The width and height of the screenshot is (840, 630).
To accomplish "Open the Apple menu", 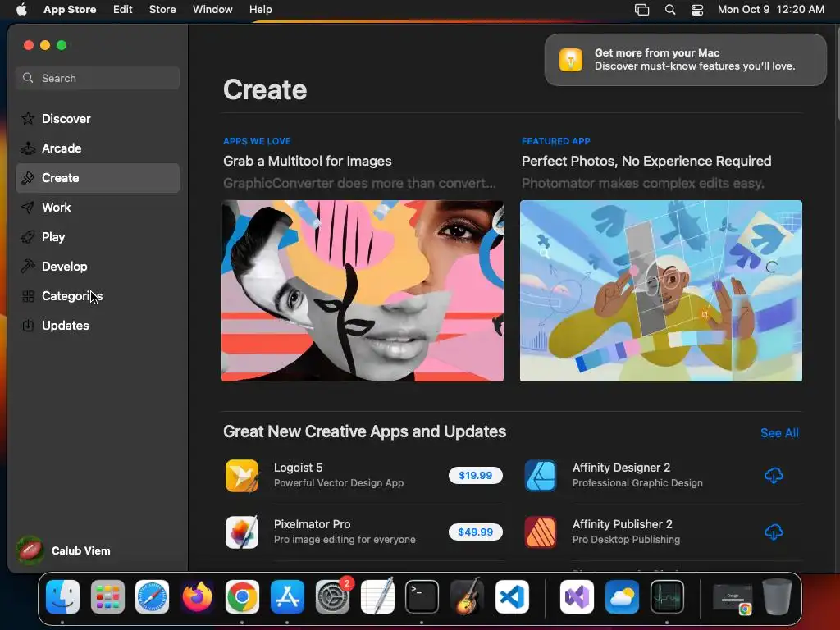I will click(21, 9).
